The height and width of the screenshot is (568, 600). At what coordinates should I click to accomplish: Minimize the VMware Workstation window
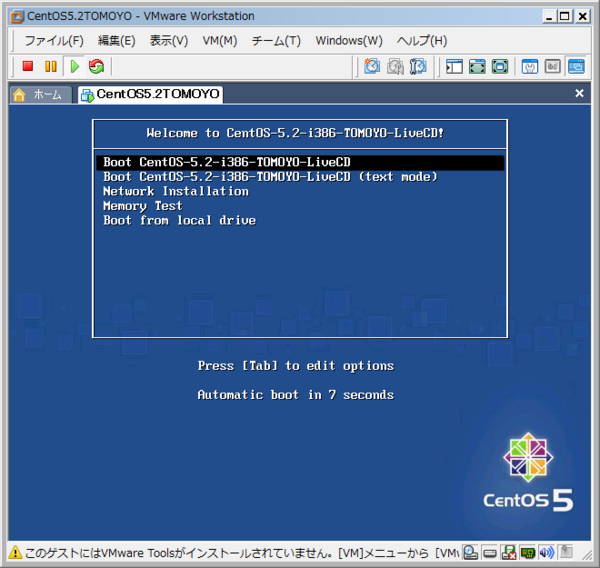[x=549, y=16]
